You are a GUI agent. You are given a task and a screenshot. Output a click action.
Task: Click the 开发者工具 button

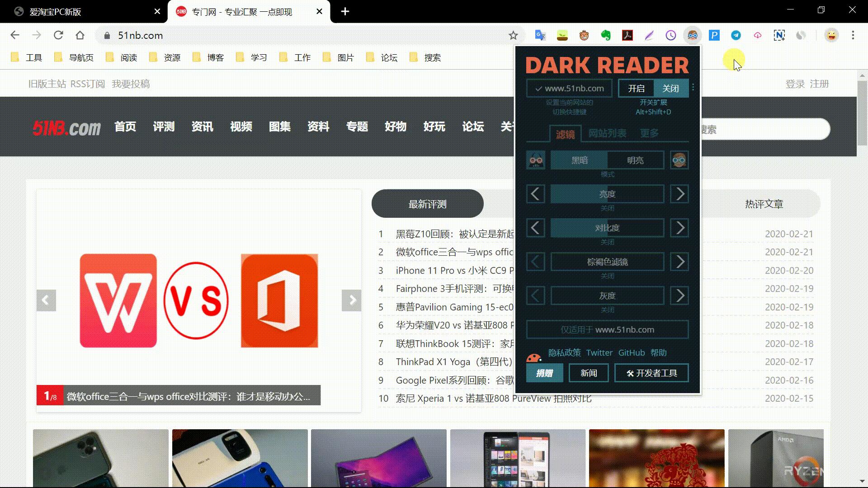coord(651,373)
